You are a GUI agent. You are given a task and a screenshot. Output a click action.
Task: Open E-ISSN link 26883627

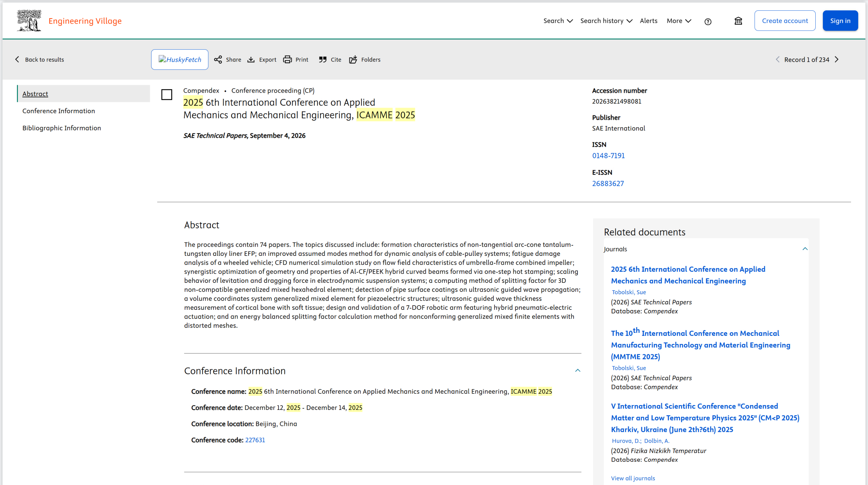click(608, 184)
